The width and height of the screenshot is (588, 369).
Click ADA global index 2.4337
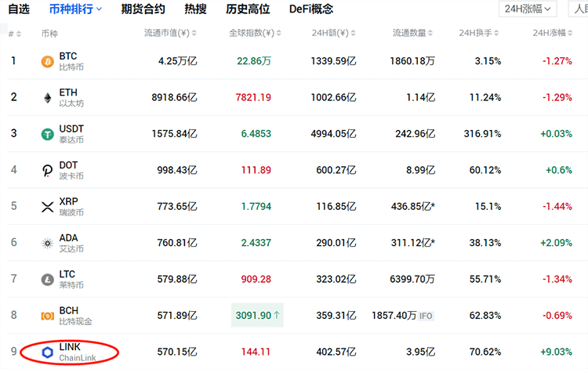(256, 243)
